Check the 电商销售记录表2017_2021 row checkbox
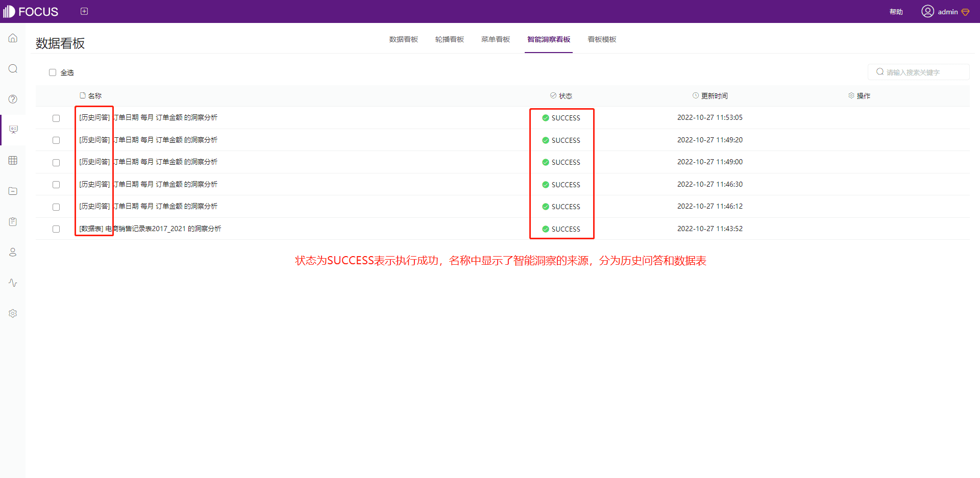The image size is (980, 478). [56, 229]
